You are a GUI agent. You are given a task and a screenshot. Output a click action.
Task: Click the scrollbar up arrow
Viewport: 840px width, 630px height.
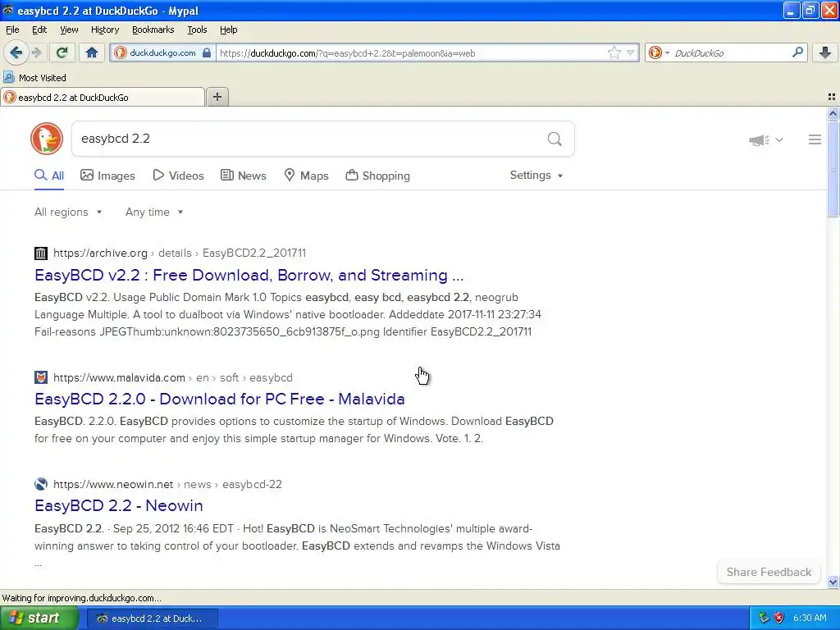coord(833,113)
